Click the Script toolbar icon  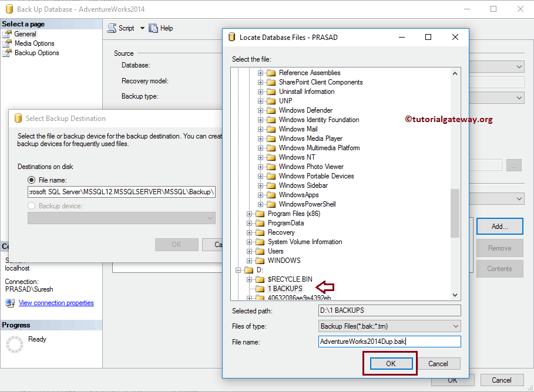tap(112, 28)
